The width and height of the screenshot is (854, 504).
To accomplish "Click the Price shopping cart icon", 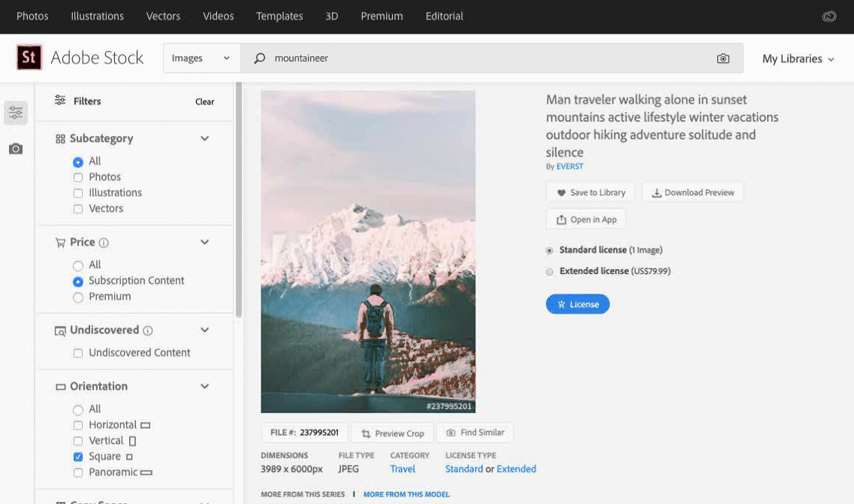I will pos(60,243).
